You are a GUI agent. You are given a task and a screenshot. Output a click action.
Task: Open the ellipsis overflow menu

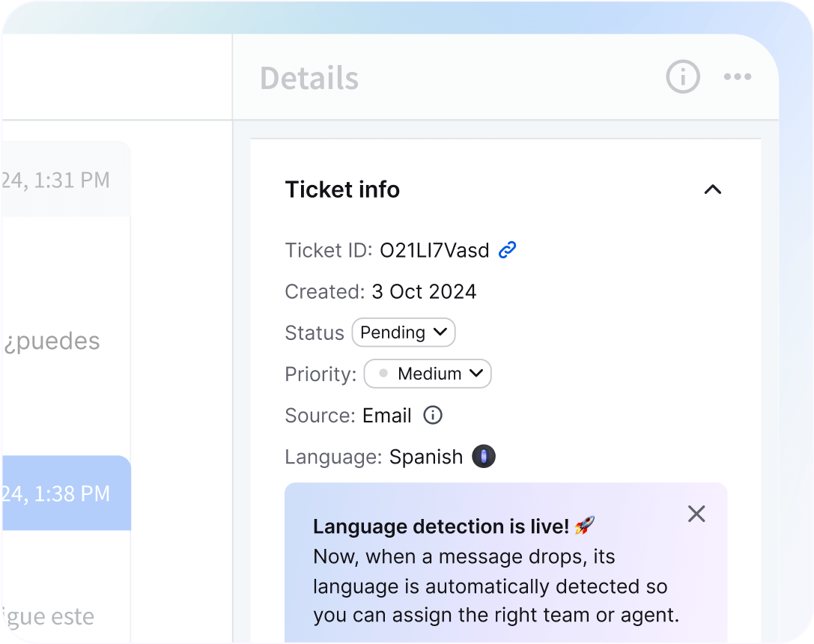(738, 76)
